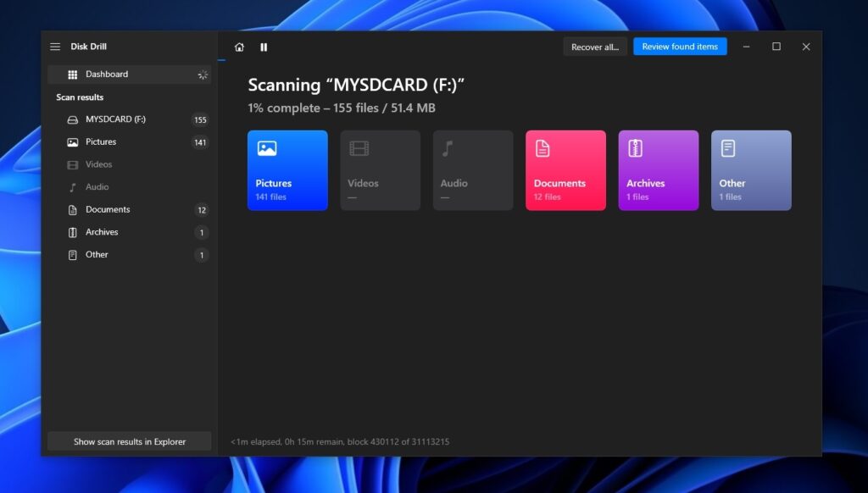Open the Pictures tile showing 141 files
The image size is (868, 493).
[287, 169]
